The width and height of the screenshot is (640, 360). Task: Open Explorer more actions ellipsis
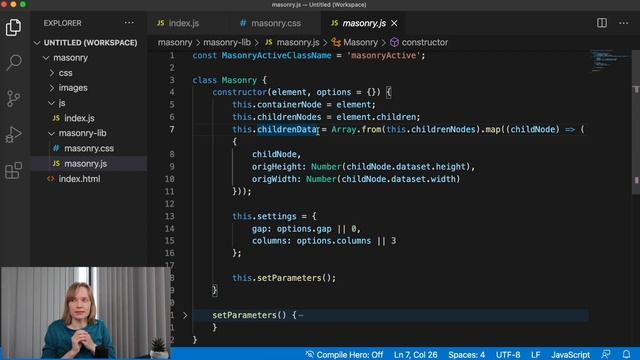[x=129, y=23]
